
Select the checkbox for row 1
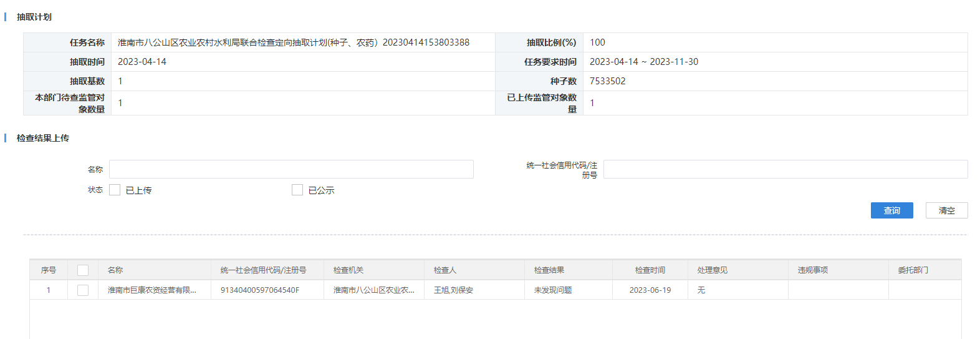point(83,290)
